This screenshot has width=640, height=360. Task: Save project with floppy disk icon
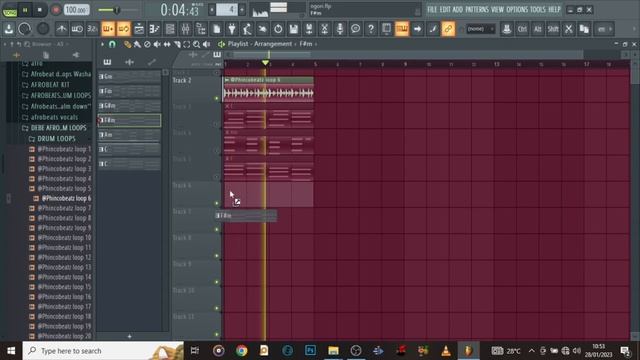point(293,29)
